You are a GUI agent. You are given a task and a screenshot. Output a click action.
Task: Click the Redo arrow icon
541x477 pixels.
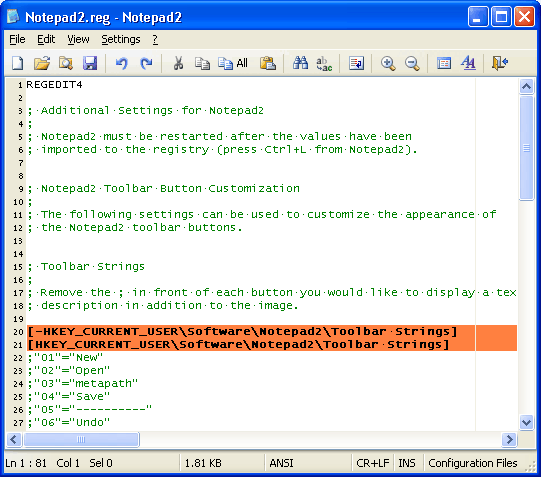click(146, 63)
